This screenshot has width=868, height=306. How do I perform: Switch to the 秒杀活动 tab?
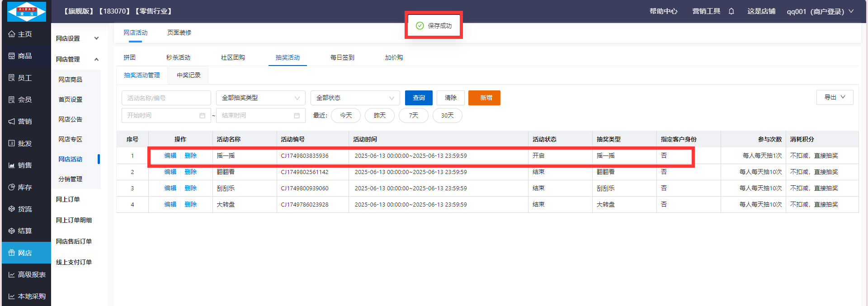click(178, 57)
